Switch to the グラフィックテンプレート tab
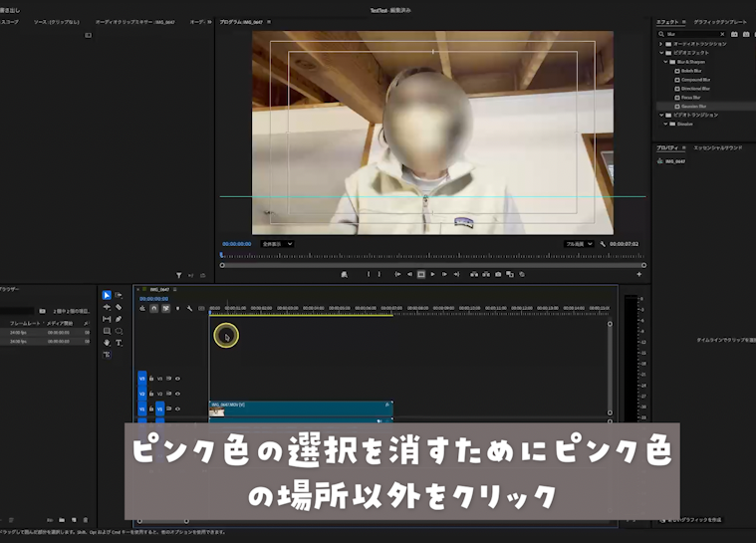This screenshot has width=756, height=543. point(720,21)
